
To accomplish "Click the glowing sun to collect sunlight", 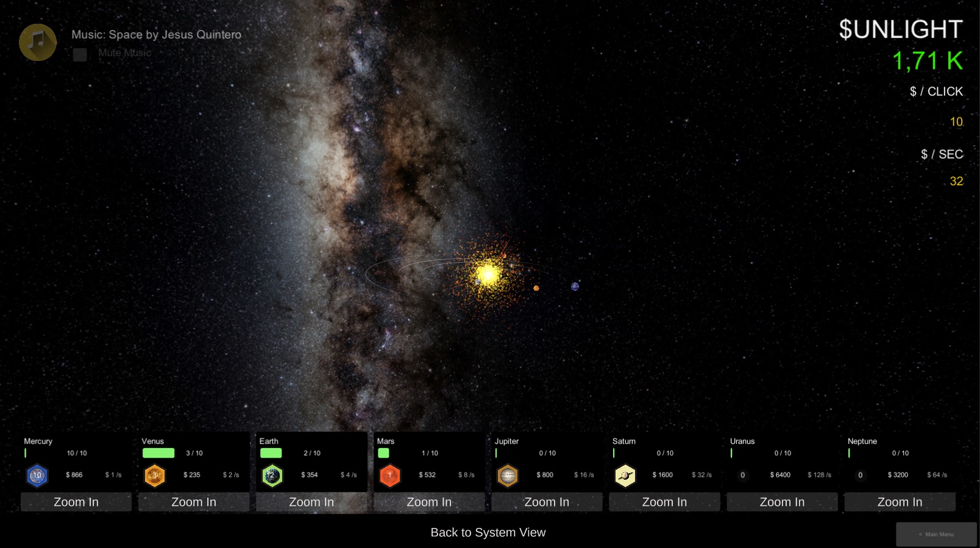I will pos(488,274).
